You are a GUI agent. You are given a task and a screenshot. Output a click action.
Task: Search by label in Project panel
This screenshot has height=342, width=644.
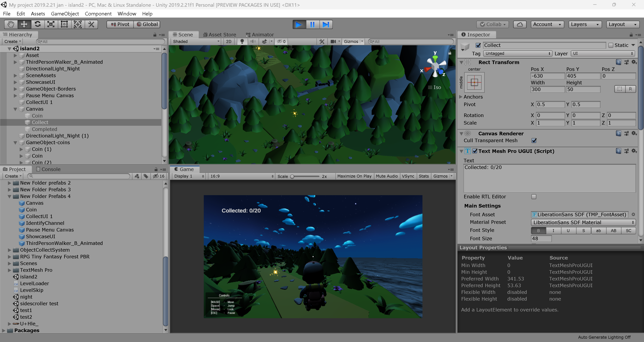146,176
